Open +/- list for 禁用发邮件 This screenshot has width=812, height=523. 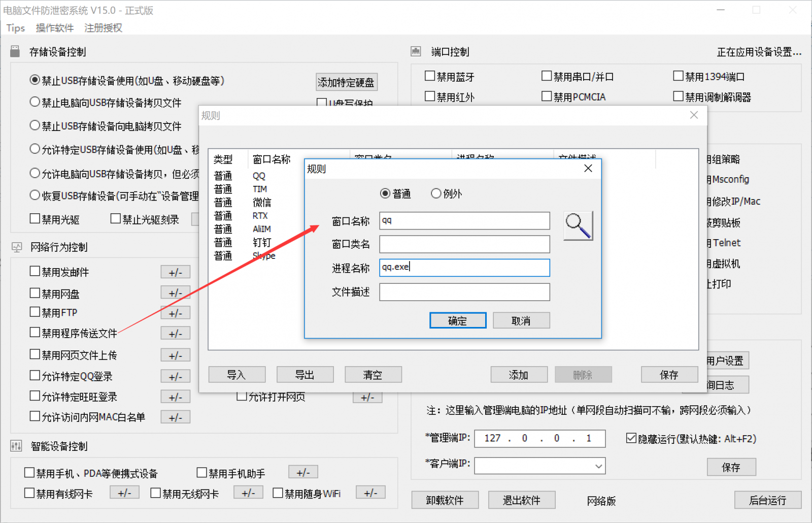[175, 273]
